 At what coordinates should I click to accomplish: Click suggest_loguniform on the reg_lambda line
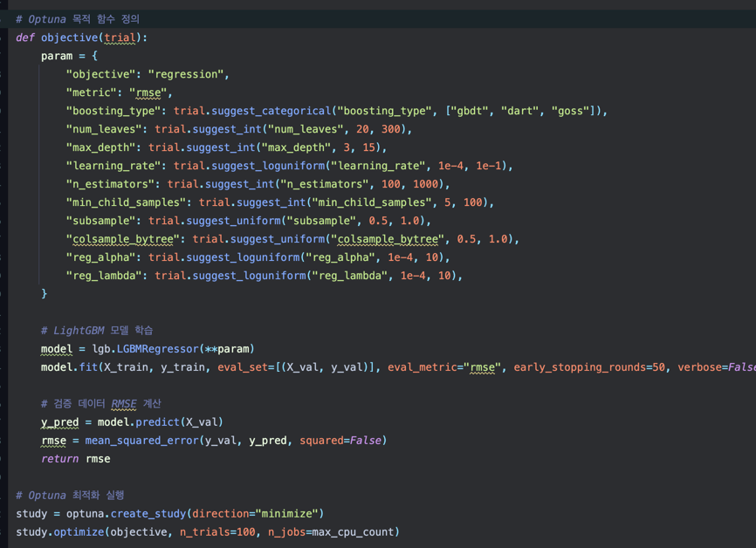pyautogui.click(x=250, y=276)
